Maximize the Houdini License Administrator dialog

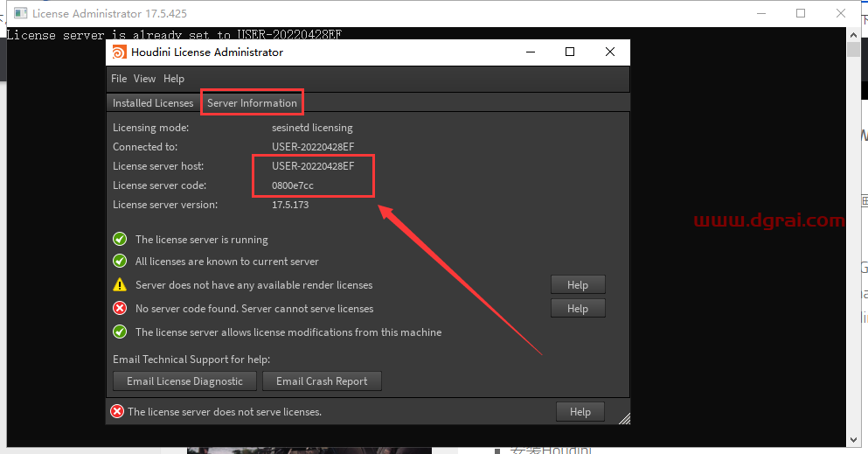click(570, 52)
